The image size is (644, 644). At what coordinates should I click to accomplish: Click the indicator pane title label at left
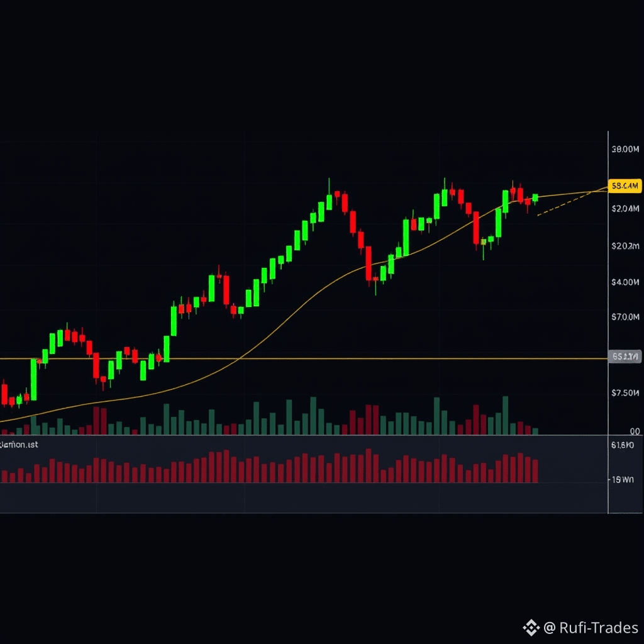pyautogui.click(x=19, y=445)
